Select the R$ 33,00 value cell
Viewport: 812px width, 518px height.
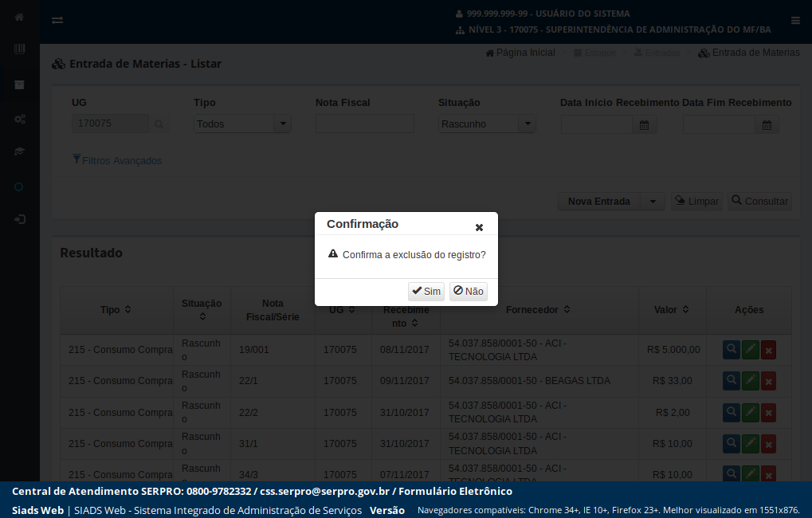pos(673,381)
